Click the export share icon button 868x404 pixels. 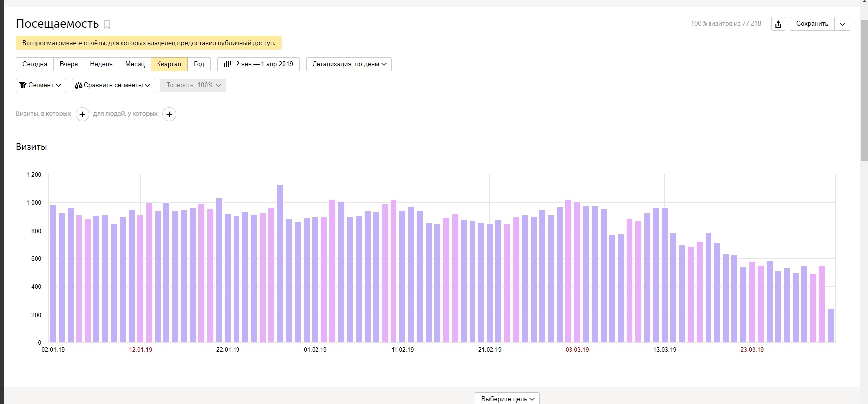click(778, 24)
